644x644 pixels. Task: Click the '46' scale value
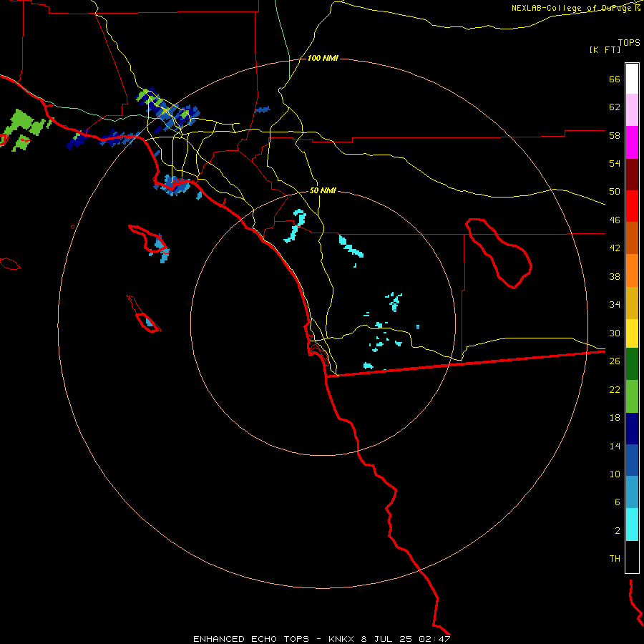pos(615,220)
